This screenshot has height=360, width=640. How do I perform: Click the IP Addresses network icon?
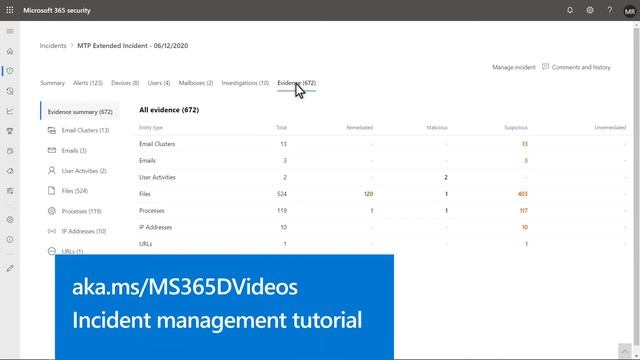coord(51,231)
